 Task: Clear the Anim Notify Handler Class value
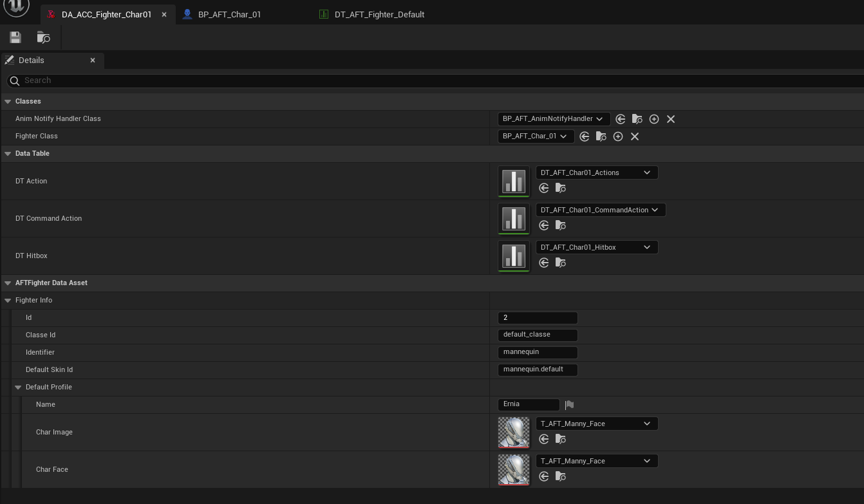(671, 119)
